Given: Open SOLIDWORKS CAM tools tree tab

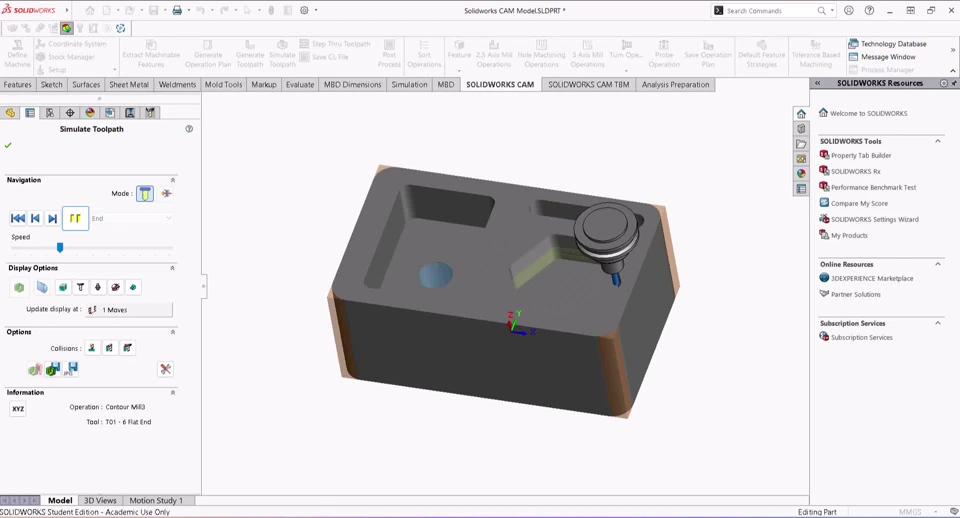Looking at the screenshot, I should pyautogui.click(x=151, y=113).
